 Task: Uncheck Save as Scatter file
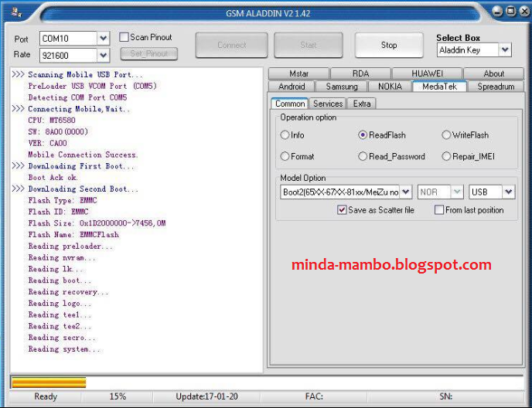[x=342, y=210]
